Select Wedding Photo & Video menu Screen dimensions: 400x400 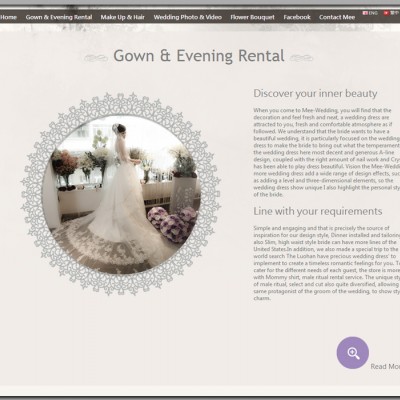(x=188, y=17)
